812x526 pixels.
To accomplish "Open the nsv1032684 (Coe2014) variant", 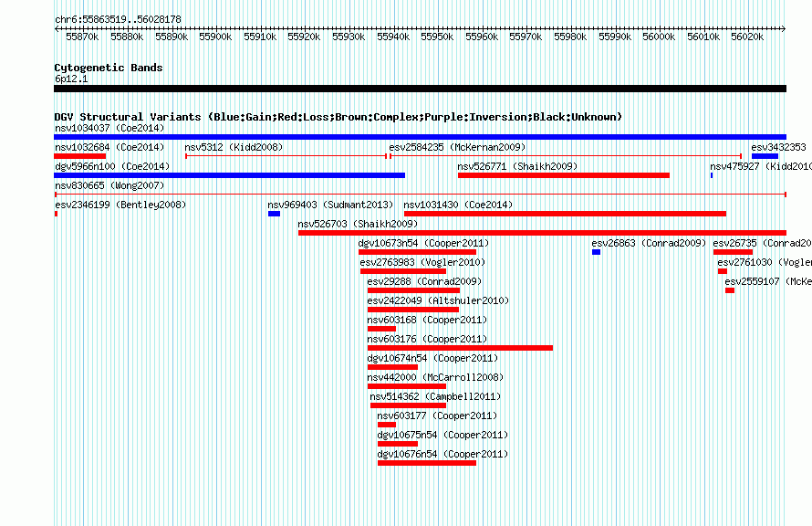I will [109, 147].
